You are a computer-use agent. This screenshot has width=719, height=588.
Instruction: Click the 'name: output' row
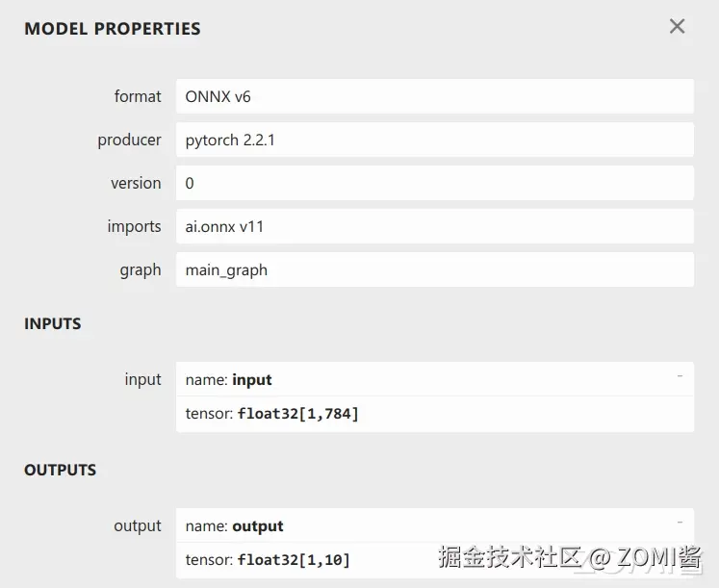point(435,525)
